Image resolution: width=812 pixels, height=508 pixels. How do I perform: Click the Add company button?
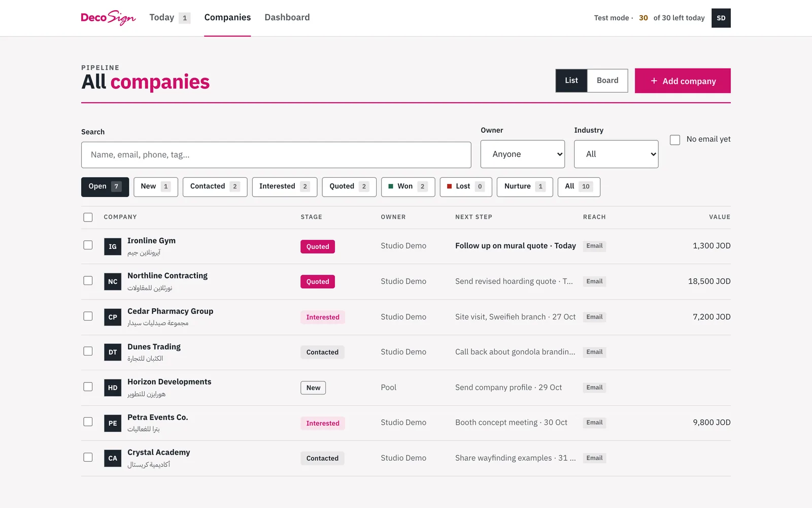pos(683,81)
